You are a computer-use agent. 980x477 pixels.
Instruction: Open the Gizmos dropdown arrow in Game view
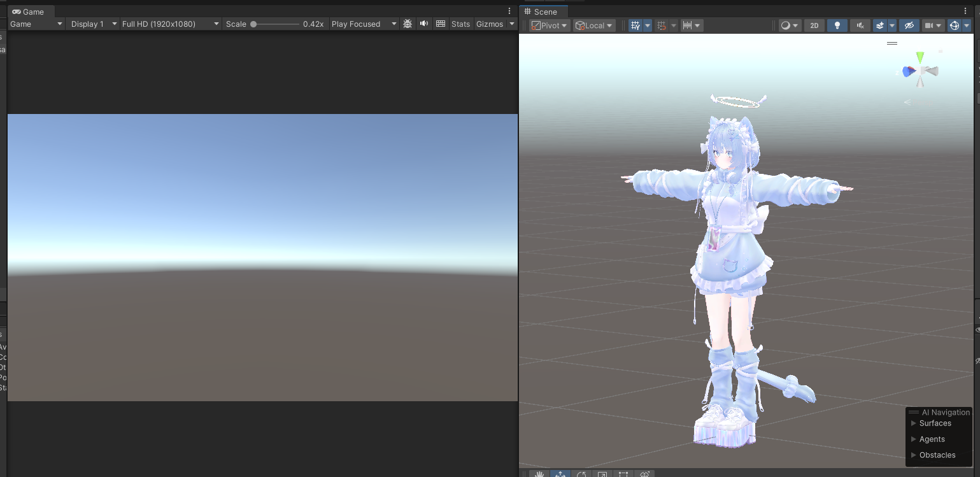512,24
